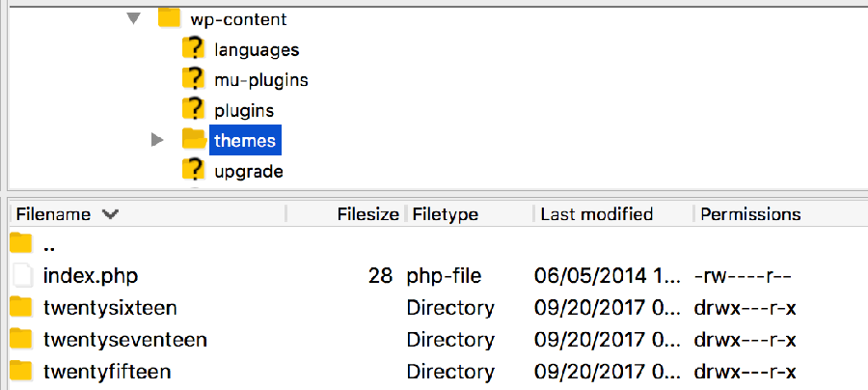The width and height of the screenshot is (868, 390).
Task: Expand the themes folder disclosure triangle
Action: point(157,141)
